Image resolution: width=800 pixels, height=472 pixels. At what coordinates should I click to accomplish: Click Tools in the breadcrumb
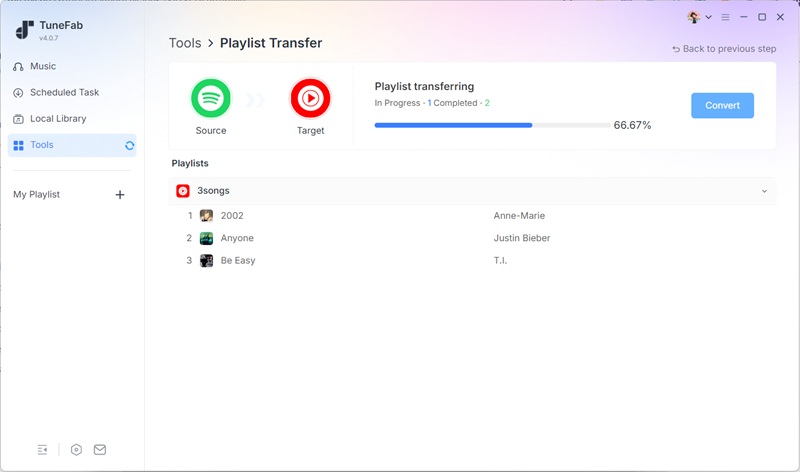point(185,43)
